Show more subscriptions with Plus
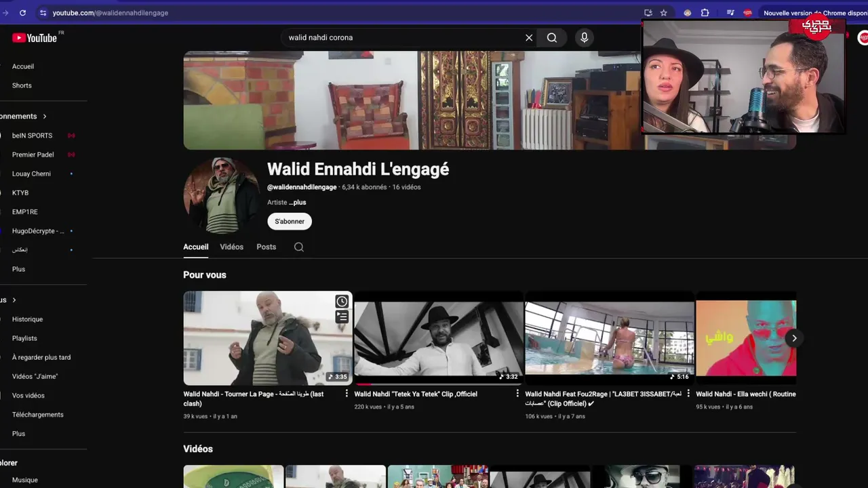 [x=18, y=269]
